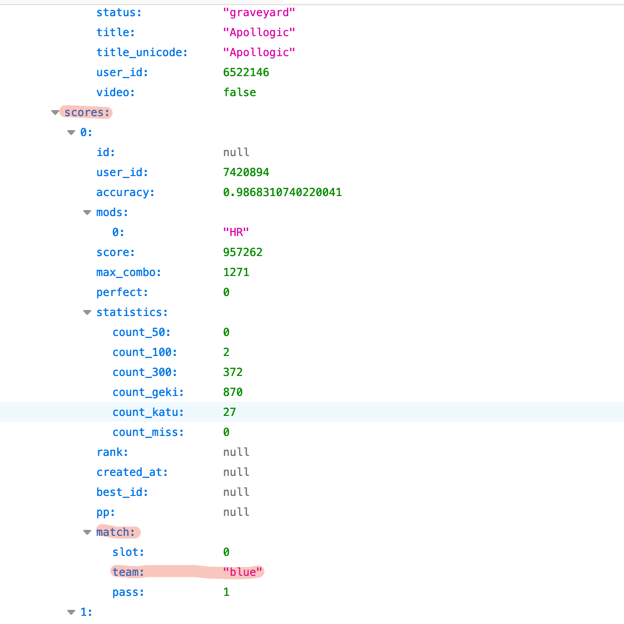The height and width of the screenshot is (624, 624).
Task: Select the null value of created_at
Action: pyautogui.click(x=236, y=472)
